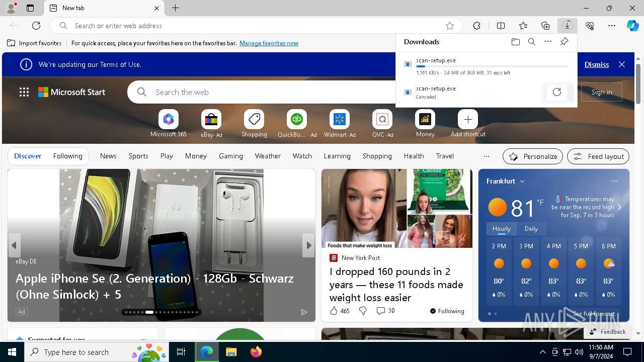Open the Extensions puzzle icon

click(476, 26)
